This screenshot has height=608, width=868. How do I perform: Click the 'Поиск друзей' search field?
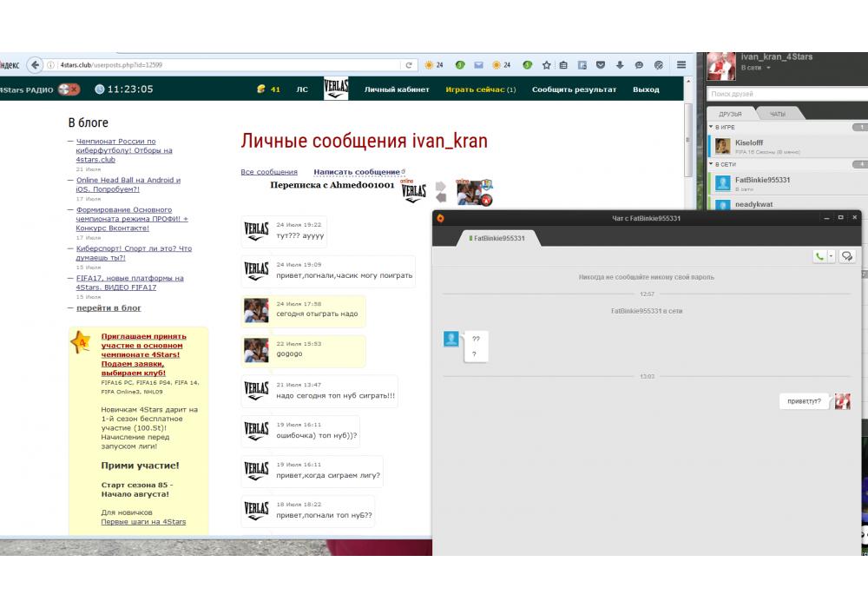click(786, 94)
